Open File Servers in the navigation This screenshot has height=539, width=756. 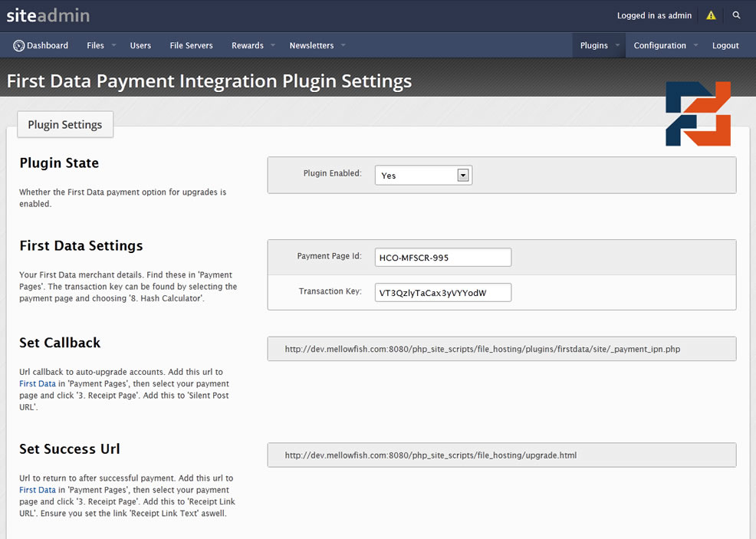pyautogui.click(x=191, y=45)
